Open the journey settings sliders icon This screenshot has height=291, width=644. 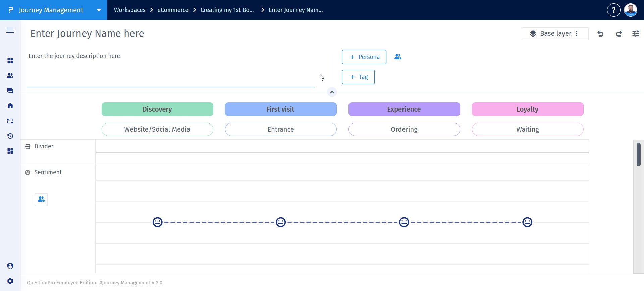636,33
